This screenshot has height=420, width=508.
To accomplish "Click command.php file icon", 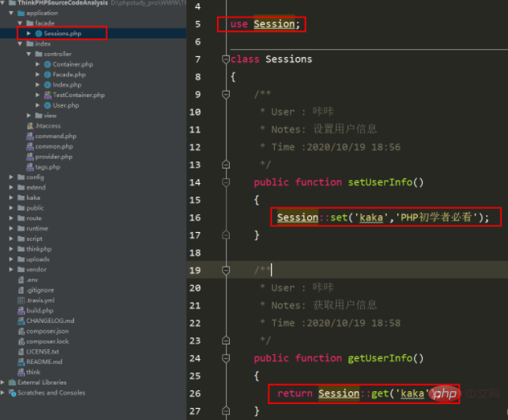I will 30,136.
